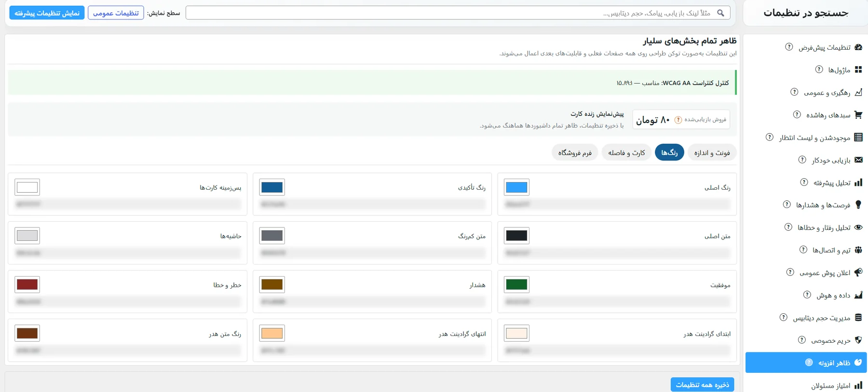This screenshot has height=392, width=868.
Task: Click the cart icon for سبدهای رهاشده
Action: pyautogui.click(x=858, y=115)
